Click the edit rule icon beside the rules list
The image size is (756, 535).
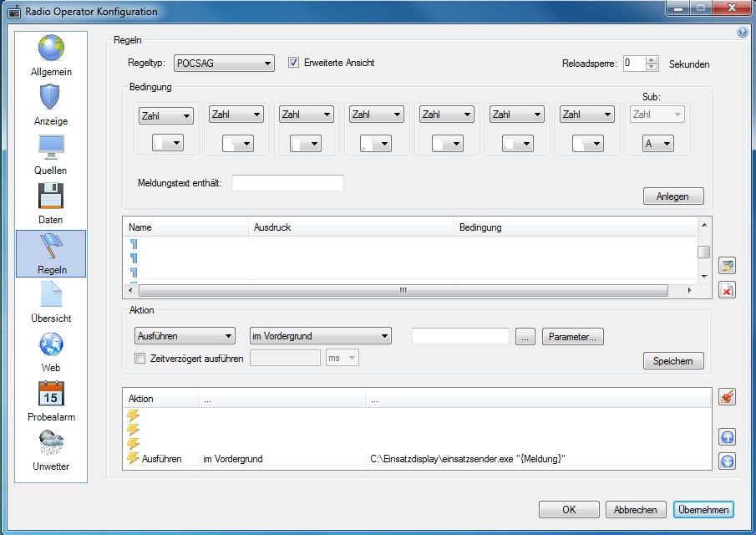point(727,266)
